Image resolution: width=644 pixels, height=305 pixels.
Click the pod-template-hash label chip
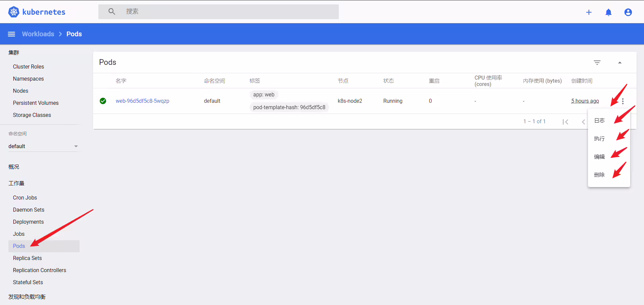[289, 107]
